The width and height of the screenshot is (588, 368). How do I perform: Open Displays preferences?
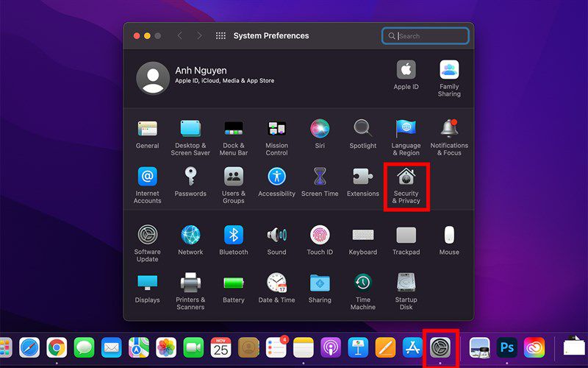tap(148, 288)
